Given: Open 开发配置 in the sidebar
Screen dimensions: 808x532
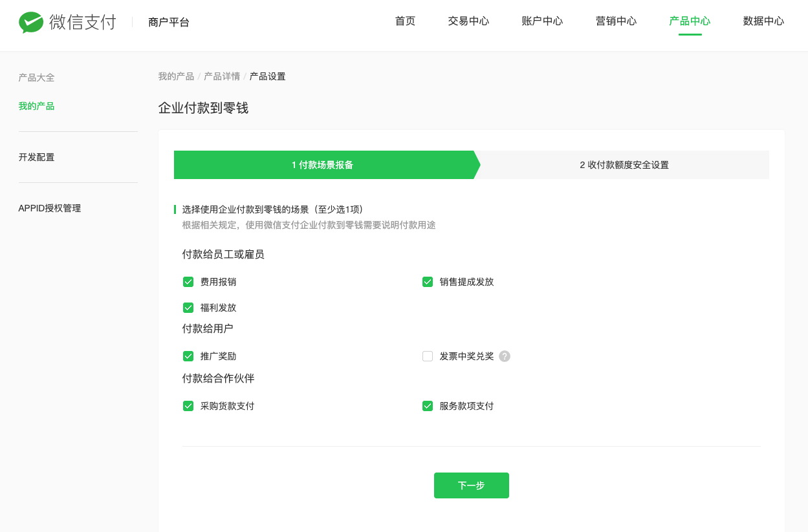Looking at the screenshot, I should [37, 157].
